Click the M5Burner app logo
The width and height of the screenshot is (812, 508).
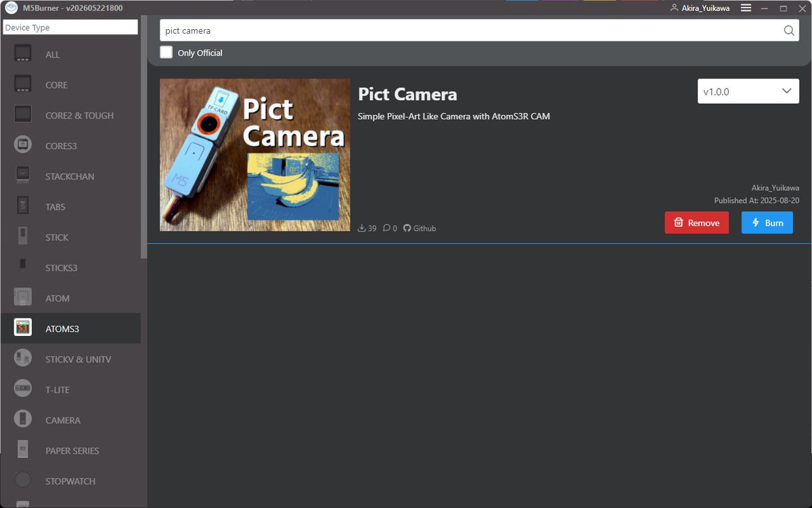10,7
